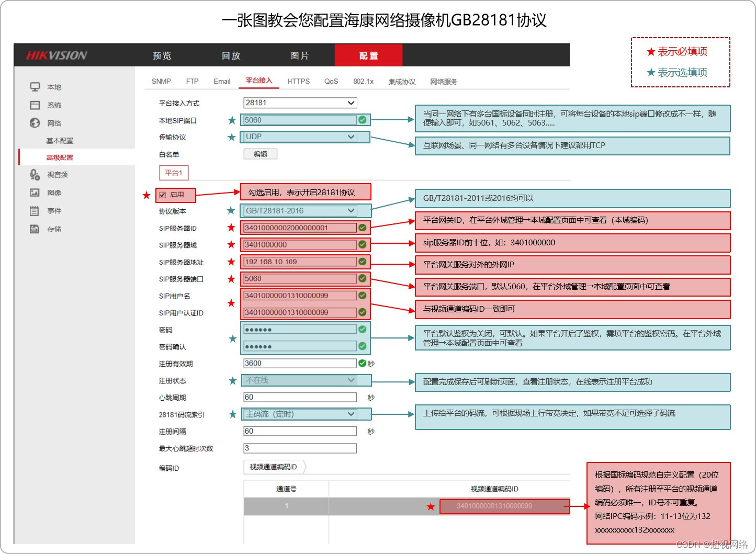The height and width of the screenshot is (554, 756).
Task: Click the 最大心跳超时次数 input field
Action: tap(300, 448)
